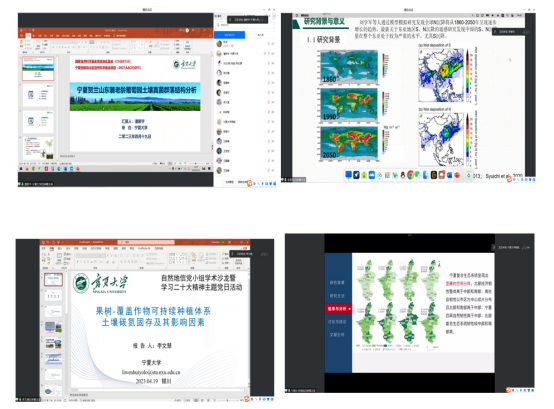Click the highlighted red section in the blue sidebar
554x409 pixels.
[338, 309]
